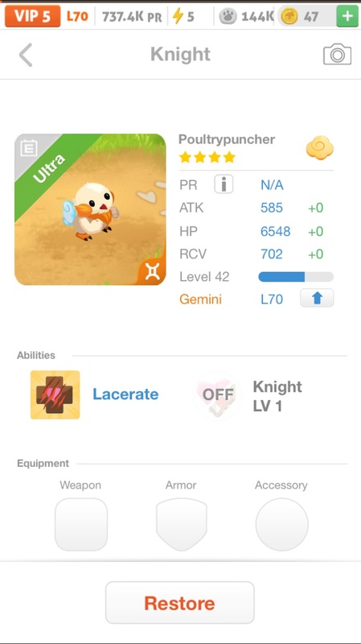Tap the Gemini zodiac symbol on portrait
The image size is (361, 644).
[152, 271]
